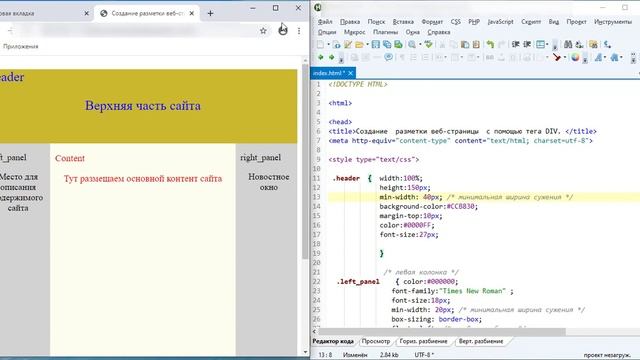Click on line 13 min-width code
The height and width of the screenshot is (360, 640).
click(411, 197)
